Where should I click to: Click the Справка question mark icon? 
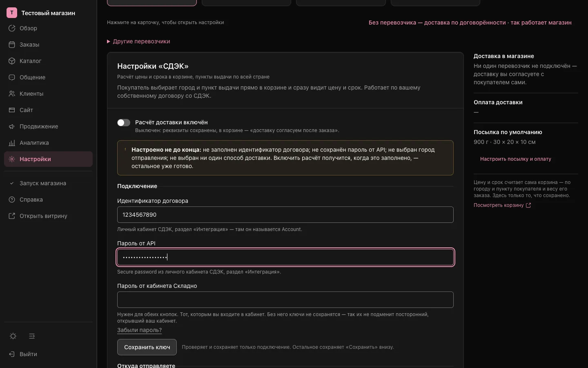pos(12,200)
